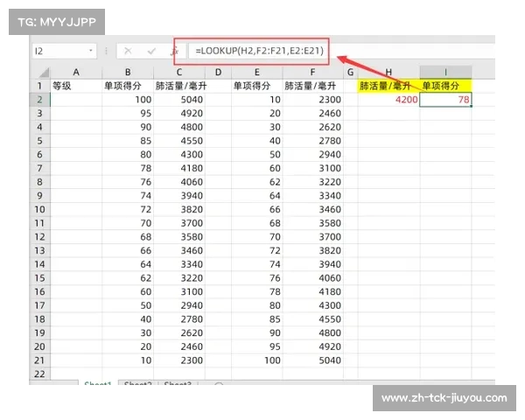Image resolution: width=525 pixels, height=420 pixels.
Task: Click cell F16 with value 4180
Action: pyautogui.click(x=312, y=291)
